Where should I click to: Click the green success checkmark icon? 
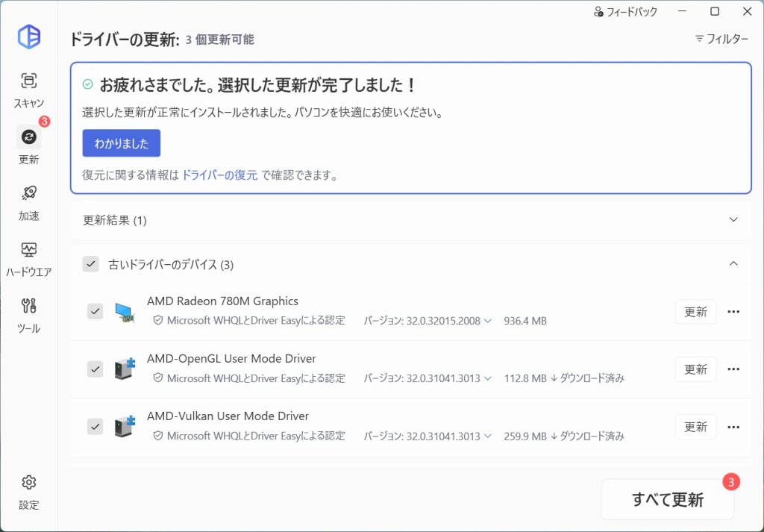(88, 85)
